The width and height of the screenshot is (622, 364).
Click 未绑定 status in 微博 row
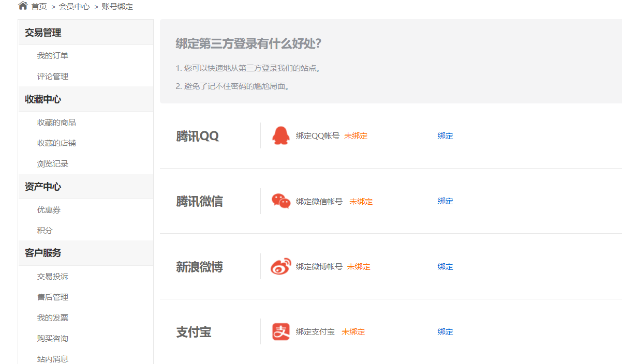point(359,267)
